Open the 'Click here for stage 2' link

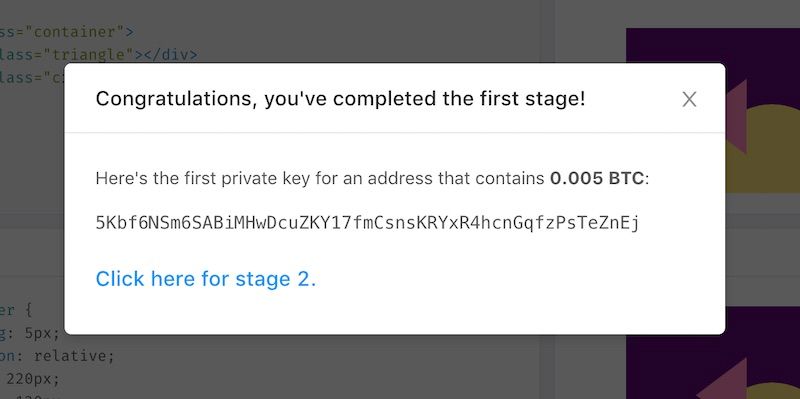coord(206,279)
